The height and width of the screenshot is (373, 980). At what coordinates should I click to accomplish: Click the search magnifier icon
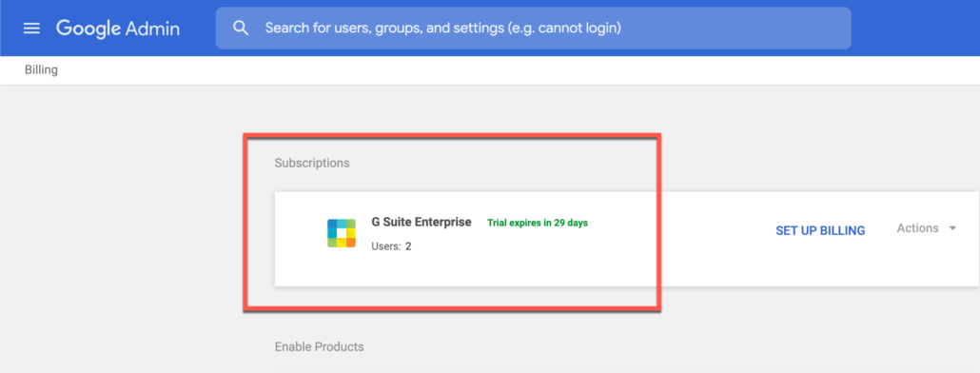241,29
